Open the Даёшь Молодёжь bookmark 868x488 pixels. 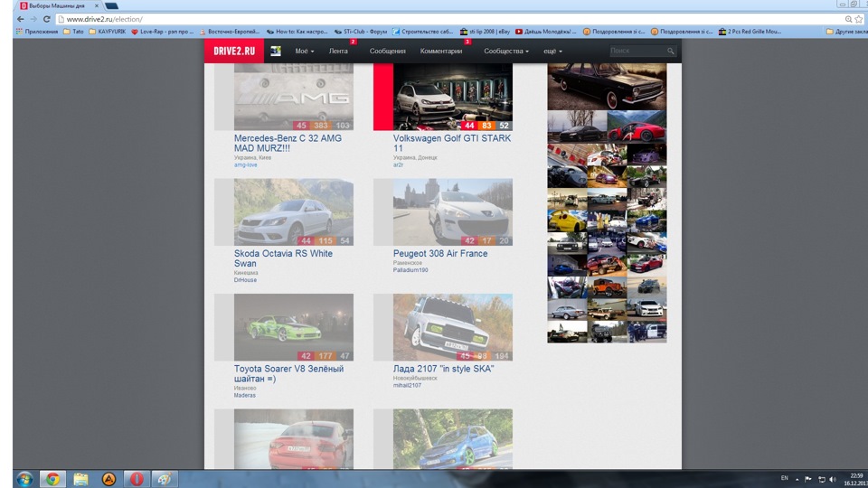[546, 32]
